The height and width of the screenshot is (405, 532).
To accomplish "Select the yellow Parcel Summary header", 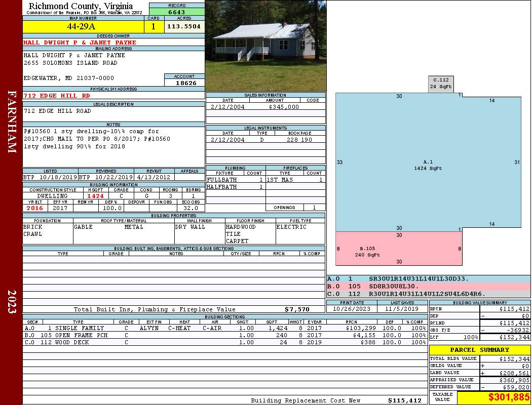I will [x=479, y=350].
